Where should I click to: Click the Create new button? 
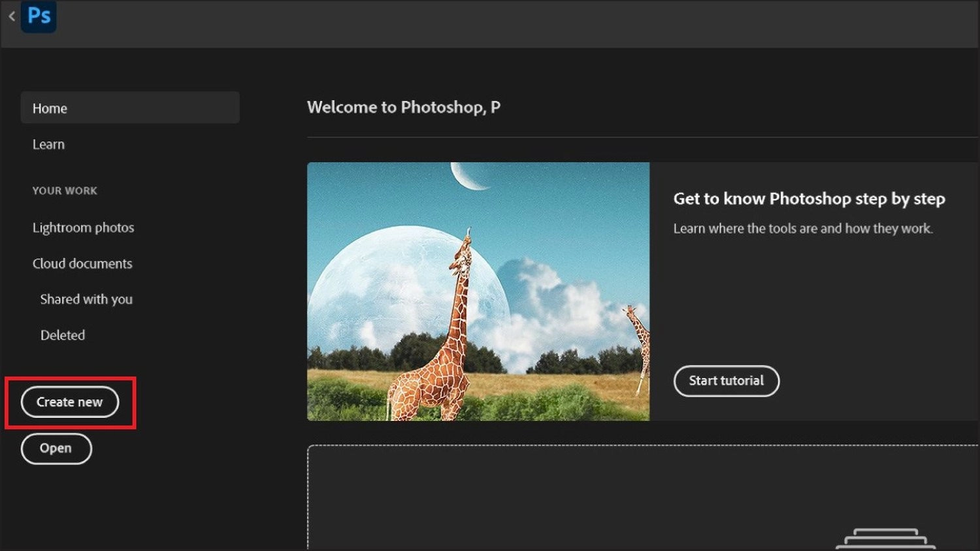pyautogui.click(x=70, y=402)
